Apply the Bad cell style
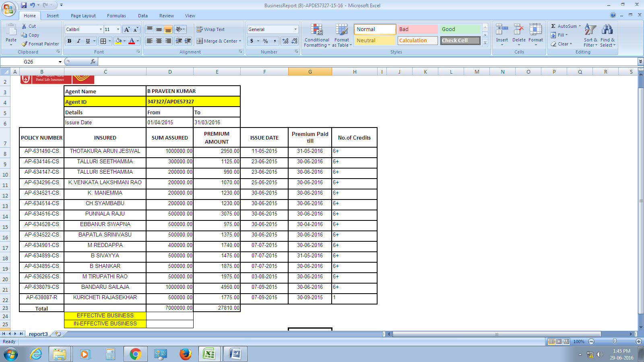This screenshot has width=644, height=362. coord(417,29)
